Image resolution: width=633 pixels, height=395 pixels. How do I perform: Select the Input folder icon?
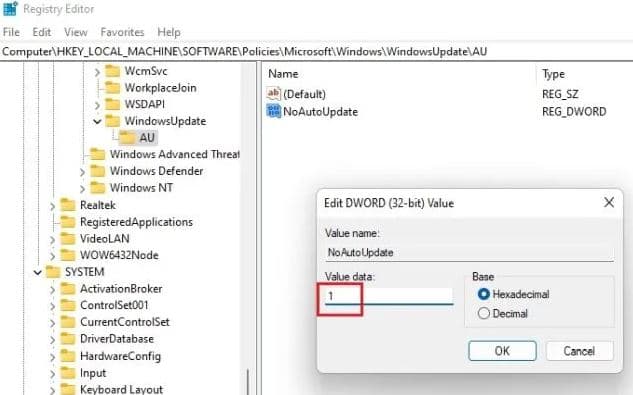68,373
